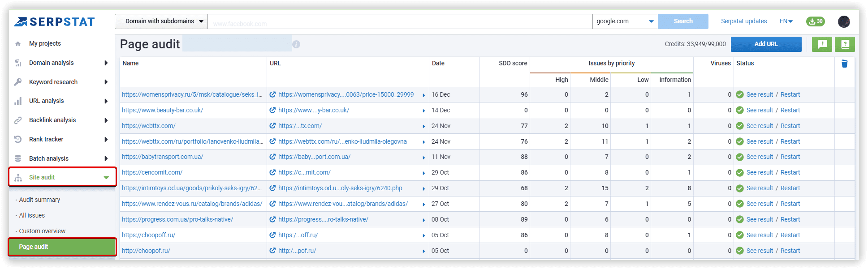Restart audit for rendez-vous.ru row
Screen dimensions: 868x269
(x=790, y=204)
